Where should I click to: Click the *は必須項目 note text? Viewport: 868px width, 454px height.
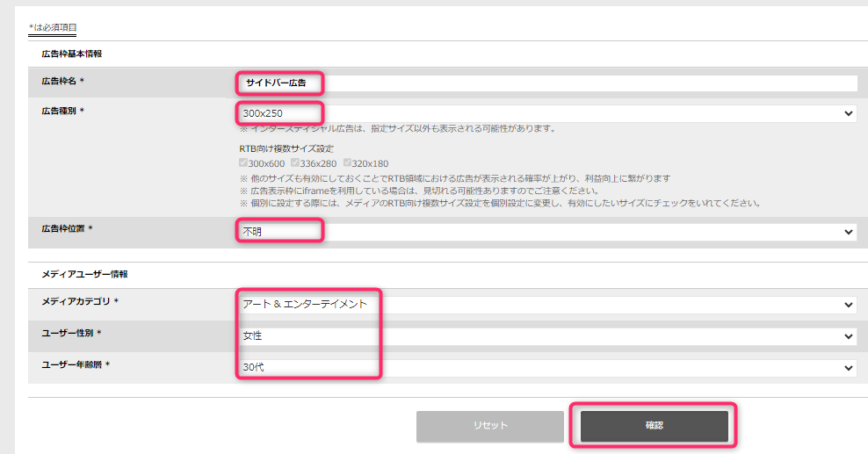coord(53,28)
